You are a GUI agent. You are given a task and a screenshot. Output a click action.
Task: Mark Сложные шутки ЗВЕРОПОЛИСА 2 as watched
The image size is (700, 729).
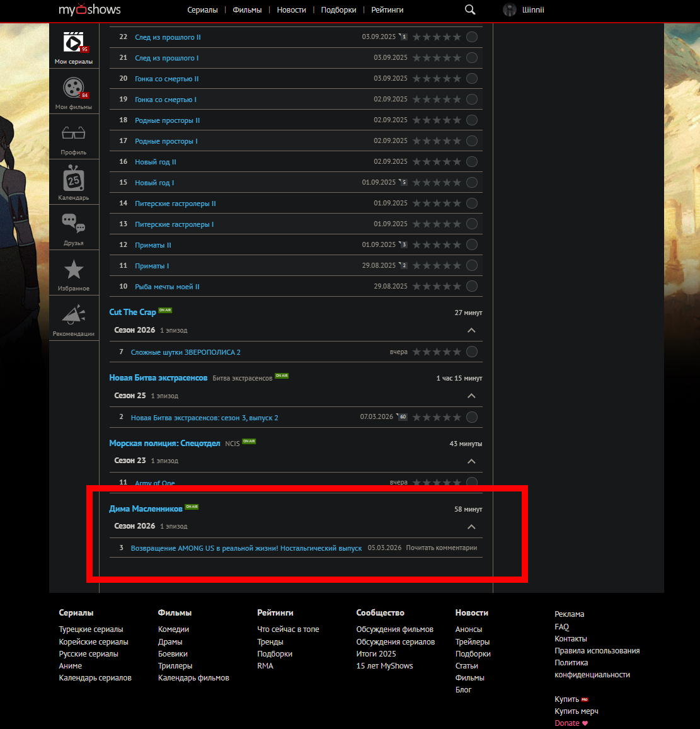471,352
